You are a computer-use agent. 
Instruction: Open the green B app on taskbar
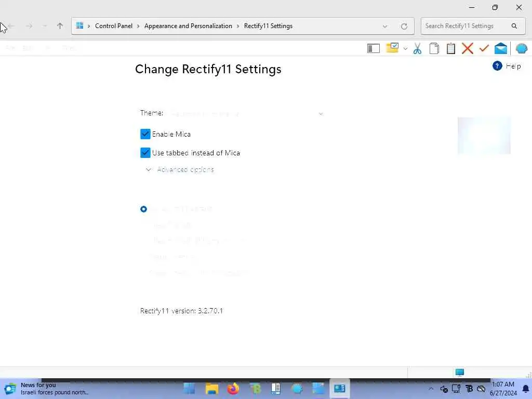pos(255,389)
